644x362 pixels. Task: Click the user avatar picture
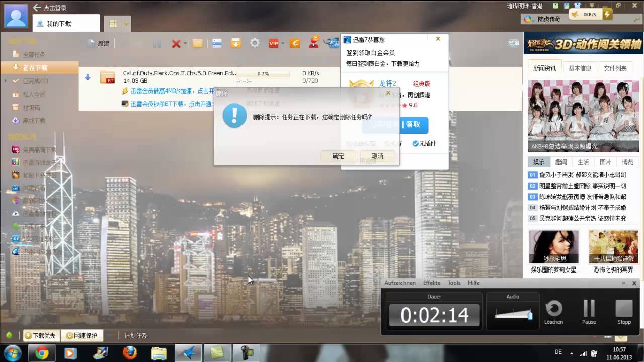coord(16,16)
